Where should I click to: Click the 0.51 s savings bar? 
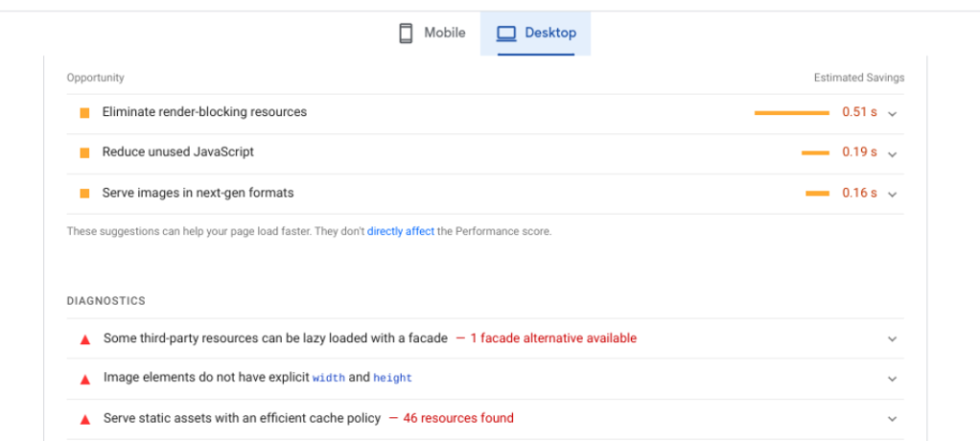point(791,113)
